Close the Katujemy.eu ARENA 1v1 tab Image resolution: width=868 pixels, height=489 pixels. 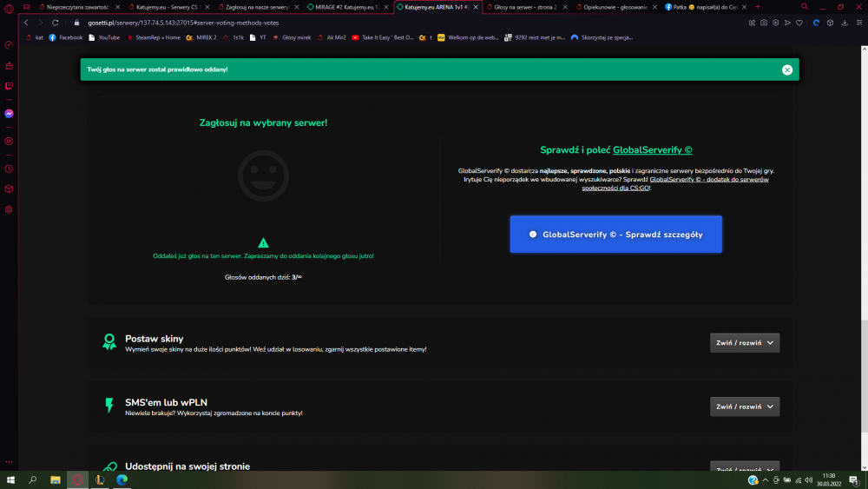(476, 7)
